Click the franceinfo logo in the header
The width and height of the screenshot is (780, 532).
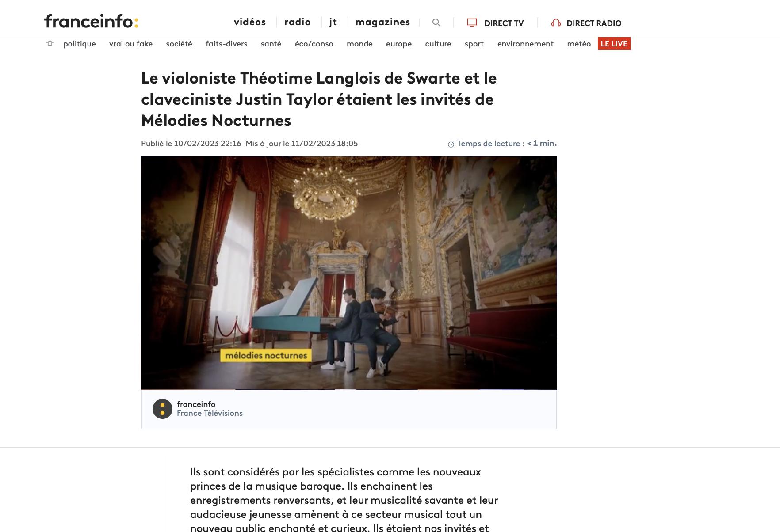[x=91, y=21]
